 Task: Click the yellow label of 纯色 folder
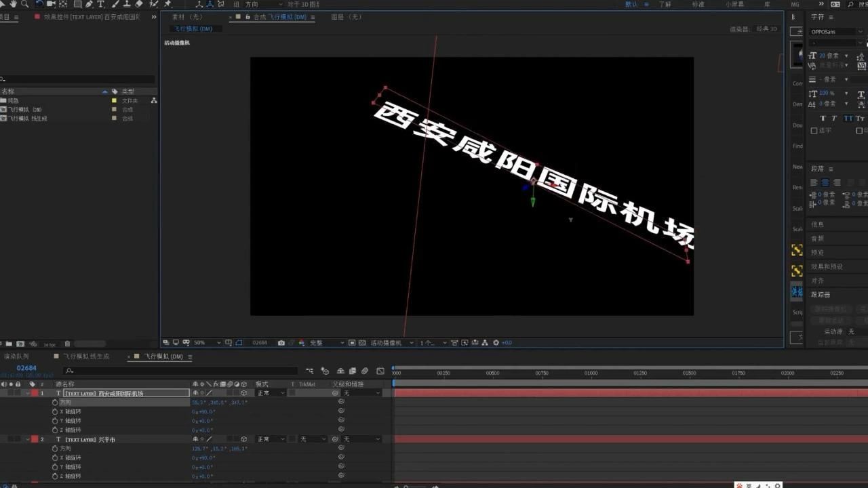coord(115,100)
